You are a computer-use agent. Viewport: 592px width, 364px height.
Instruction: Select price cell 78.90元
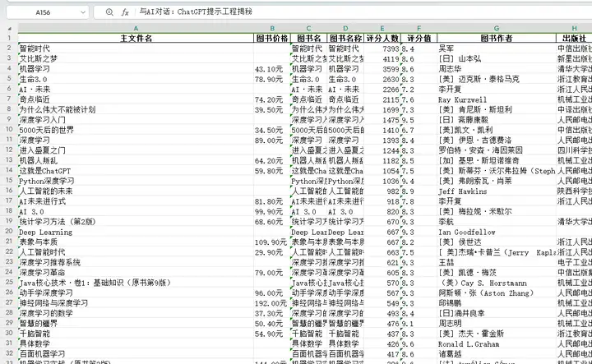[272, 79]
